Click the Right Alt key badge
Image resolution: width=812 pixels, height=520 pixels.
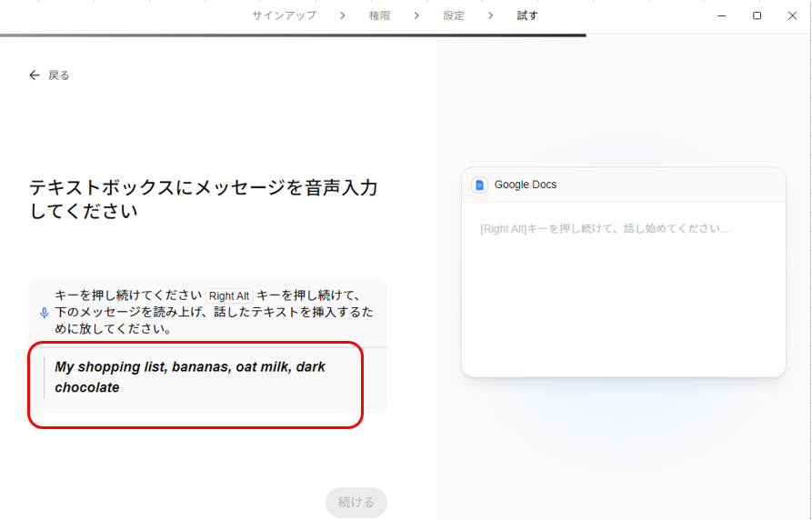point(229,296)
